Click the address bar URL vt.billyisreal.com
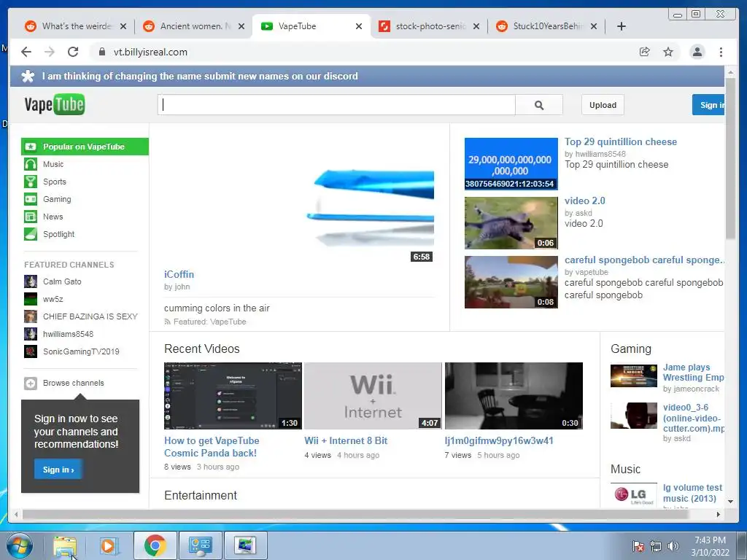 click(x=150, y=52)
